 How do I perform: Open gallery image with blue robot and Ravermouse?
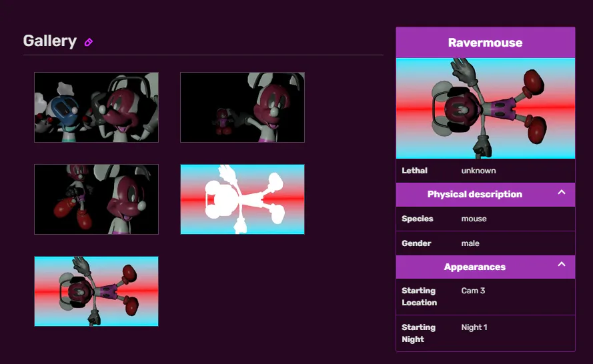[x=97, y=107]
